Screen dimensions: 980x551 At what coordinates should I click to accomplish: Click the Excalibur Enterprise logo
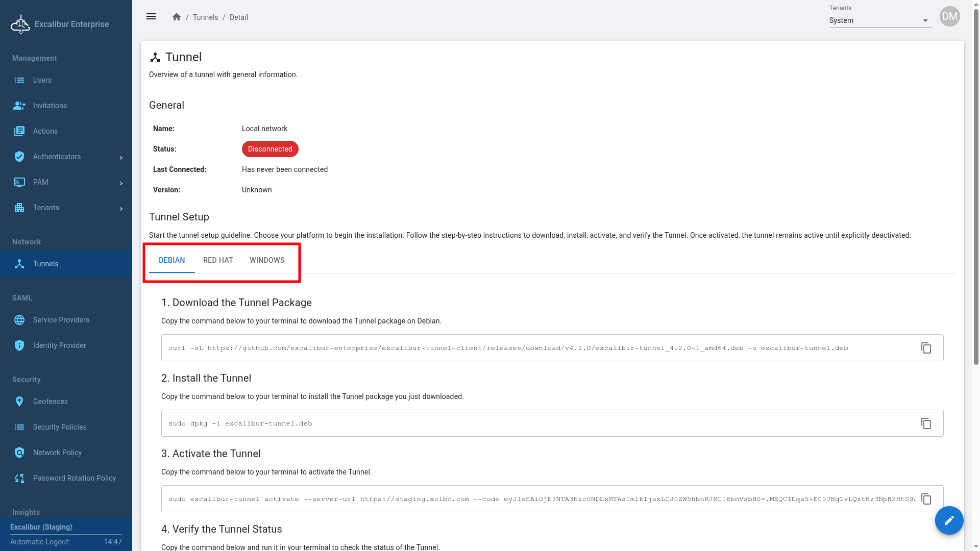(x=20, y=24)
